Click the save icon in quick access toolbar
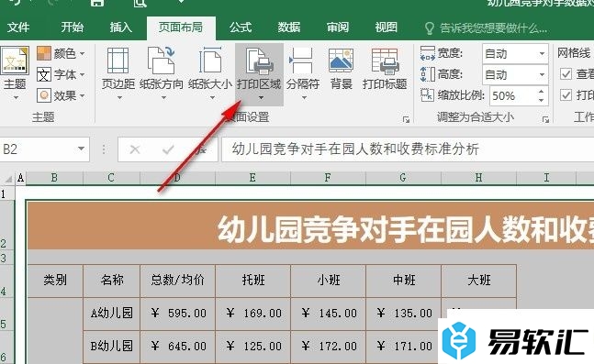 coord(97,3)
